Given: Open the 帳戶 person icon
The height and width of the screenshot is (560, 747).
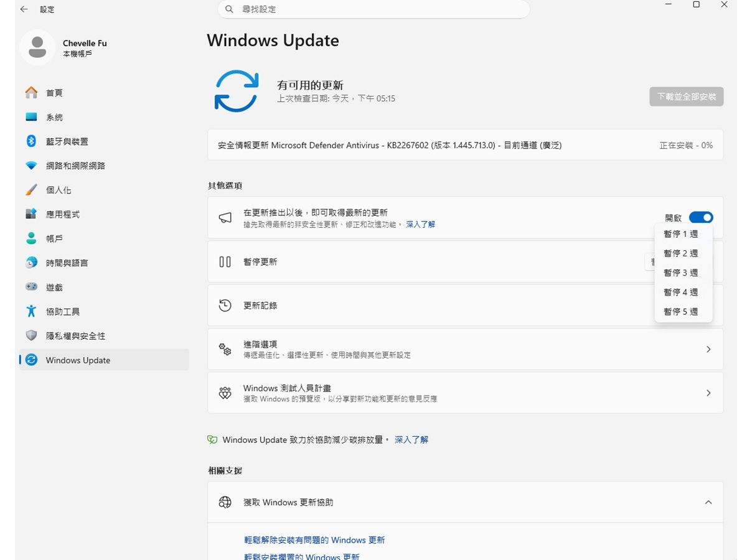Looking at the screenshot, I should pos(31,238).
